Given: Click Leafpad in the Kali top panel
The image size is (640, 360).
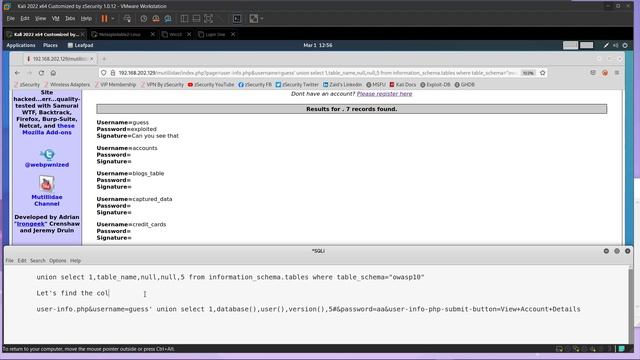Looking at the screenshot, I should click(x=80, y=45).
